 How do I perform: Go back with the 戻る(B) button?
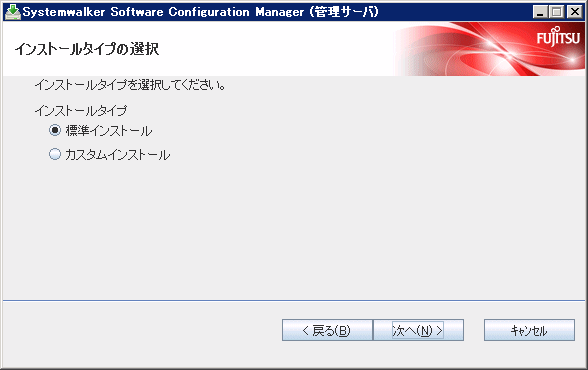[327, 330]
